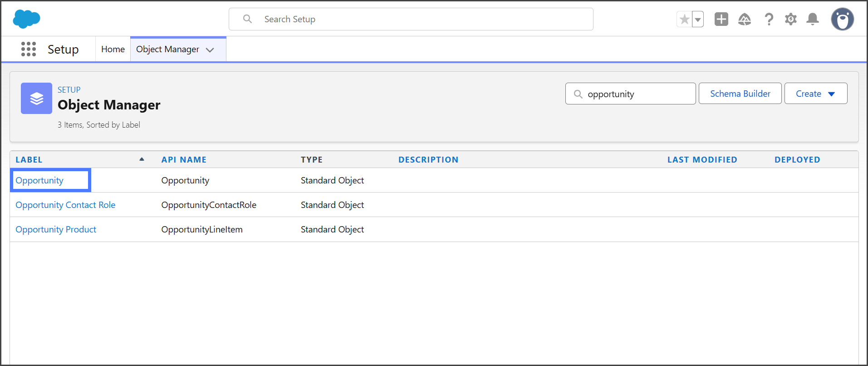Open the App Launcher grid icon
The width and height of the screenshot is (868, 366).
[29, 49]
